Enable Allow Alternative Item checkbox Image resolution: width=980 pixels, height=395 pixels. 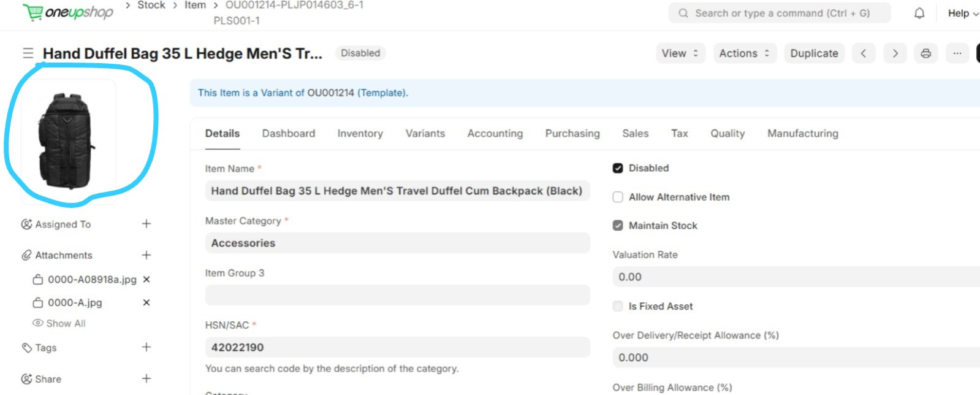[x=618, y=197]
